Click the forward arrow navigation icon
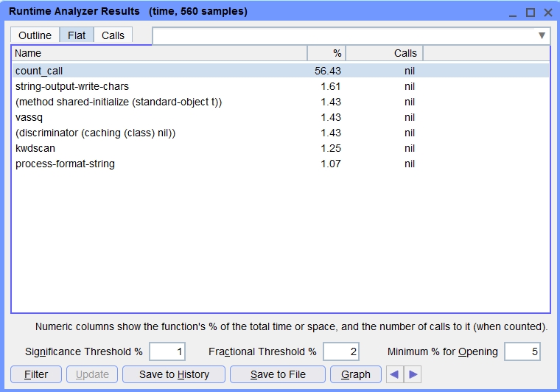This screenshot has height=392, width=560. [413, 374]
